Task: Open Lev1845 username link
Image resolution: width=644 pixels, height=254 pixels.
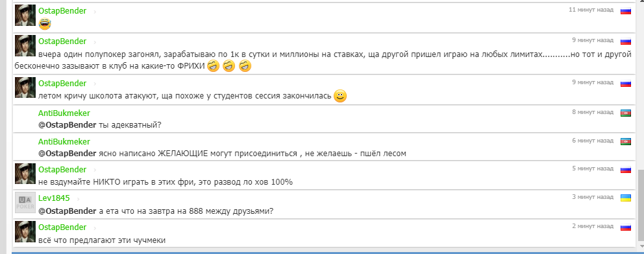Action: pyautogui.click(x=55, y=198)
